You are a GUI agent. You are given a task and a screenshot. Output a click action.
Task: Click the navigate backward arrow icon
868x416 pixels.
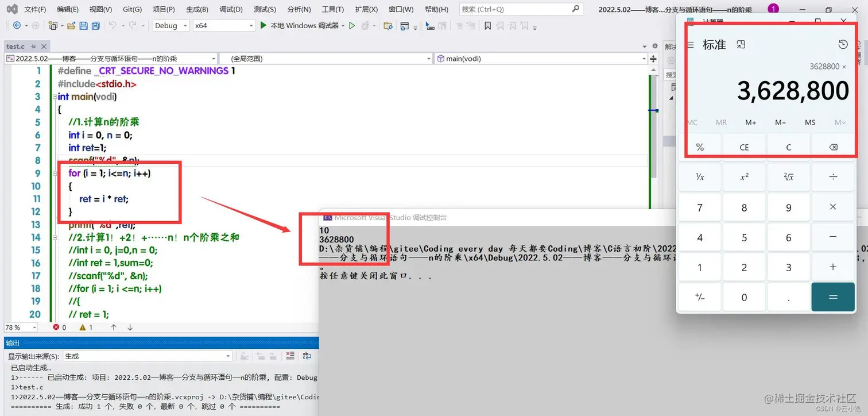pos(17,25)
